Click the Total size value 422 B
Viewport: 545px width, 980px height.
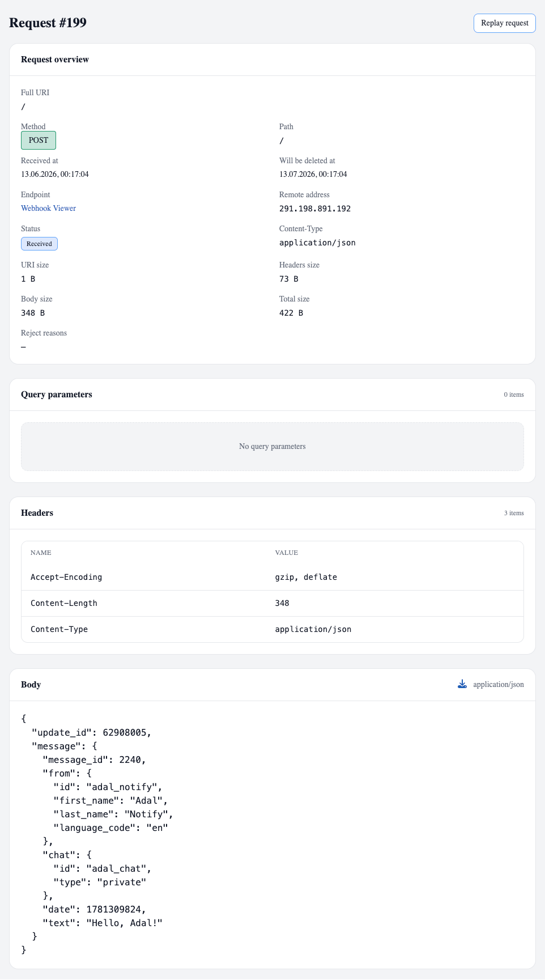tap(291, 313)
